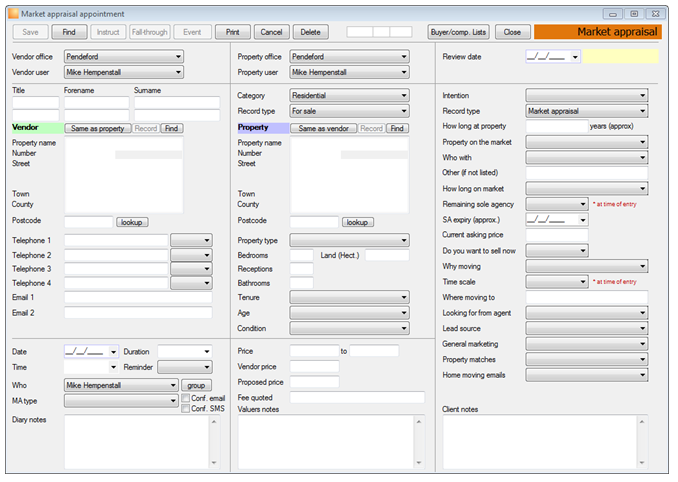The image size is (678, 482).
Task: Open the Property user dropdown
Action: coord(349,72)
